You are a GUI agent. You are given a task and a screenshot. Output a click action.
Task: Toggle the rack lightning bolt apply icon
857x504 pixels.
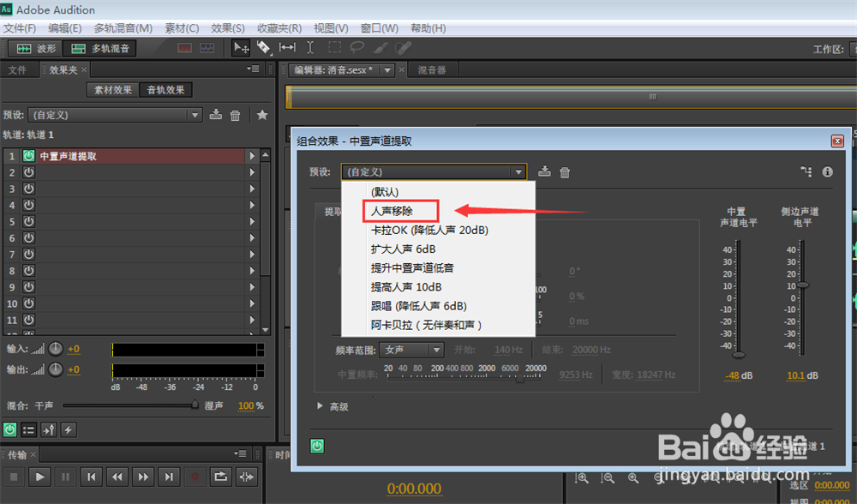click(x=69, y=429)
